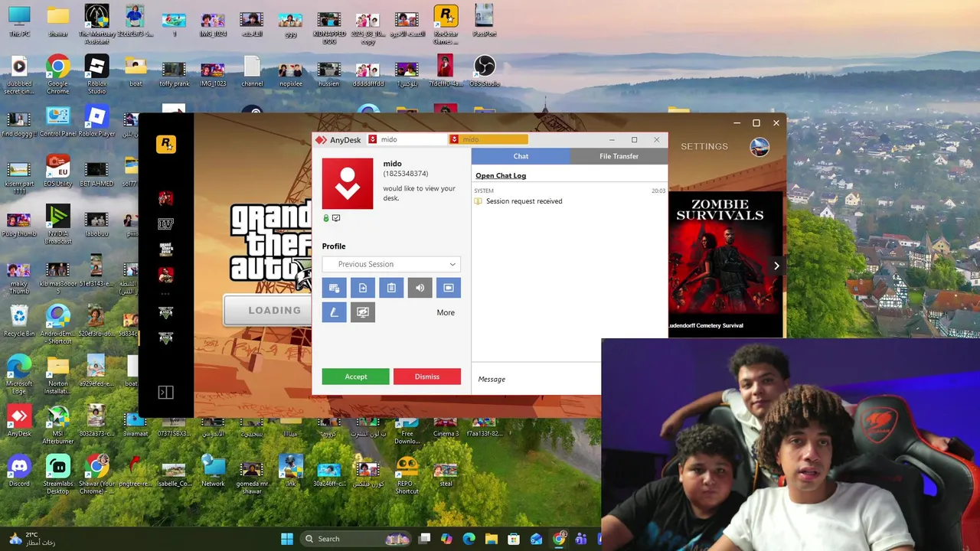Accept the AnyDesk session request

[355, 377]
